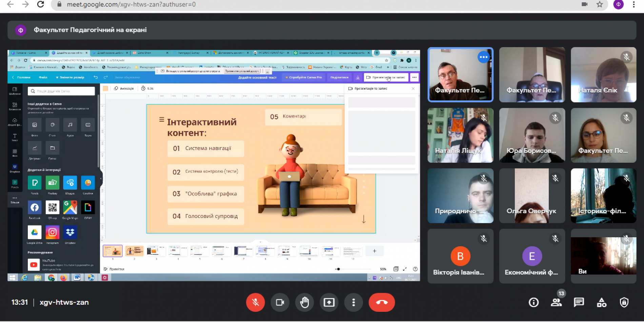The image size is (644, 322).
Task: Click the Canva zoom slider handle
Action: point(338,269)
